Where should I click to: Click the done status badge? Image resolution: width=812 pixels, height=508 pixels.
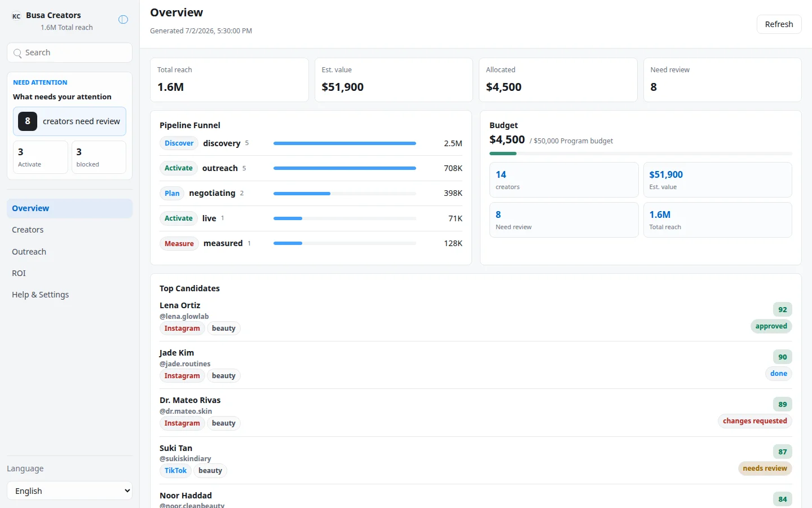click(x=779, y=374)
